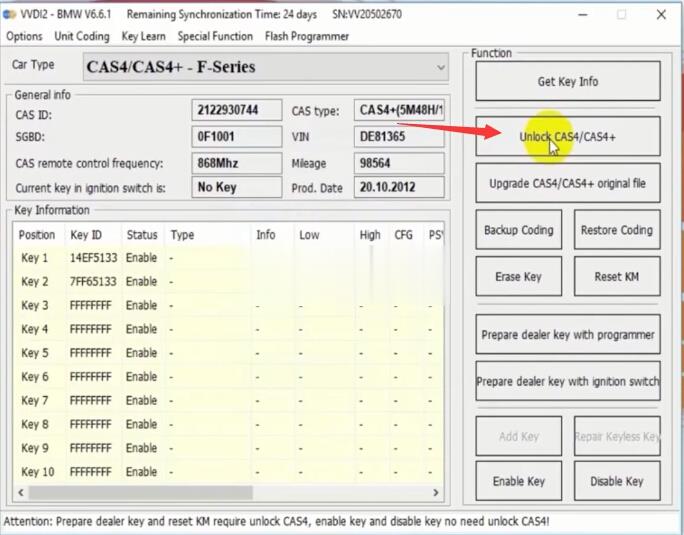Select the Key 5 row
Image resolution: width=684 pixels, height=535 pixels.
coord(229,353)
